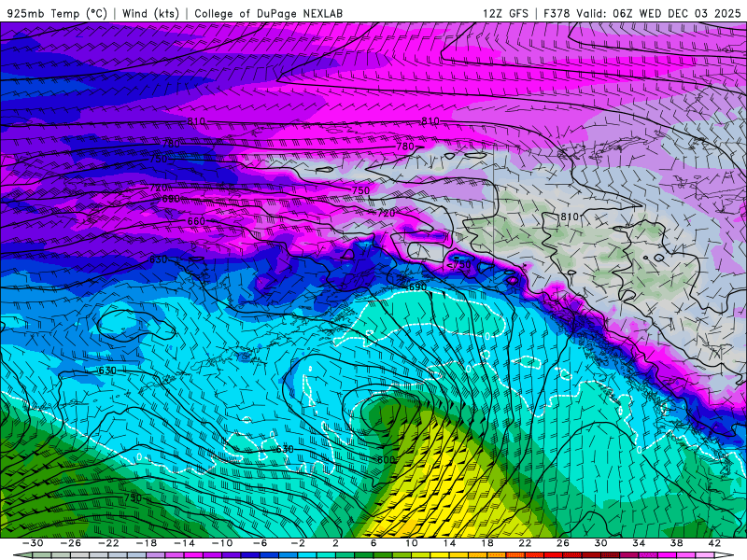Select the "<750" contour label

tap(459, 265)
